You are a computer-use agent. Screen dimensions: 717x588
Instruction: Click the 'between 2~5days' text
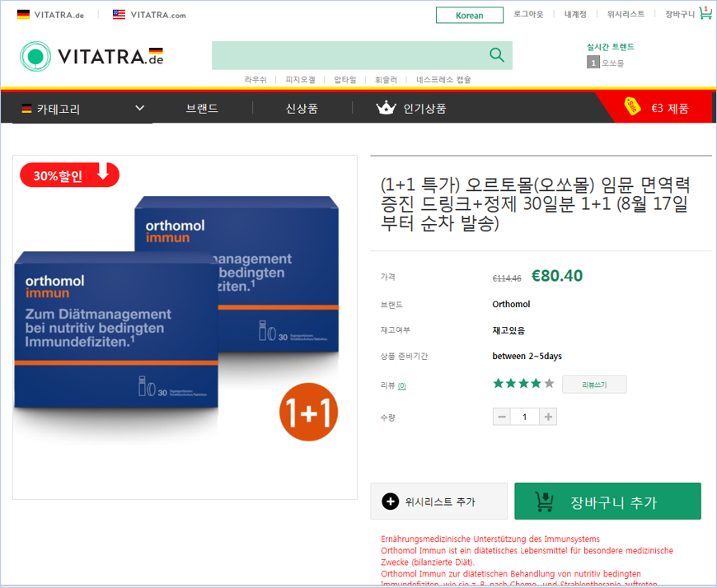527,356
